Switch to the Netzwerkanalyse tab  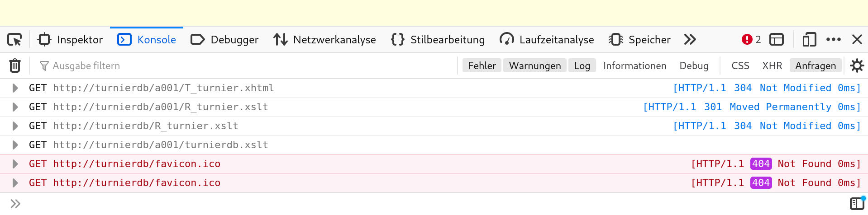pos(325,40)
